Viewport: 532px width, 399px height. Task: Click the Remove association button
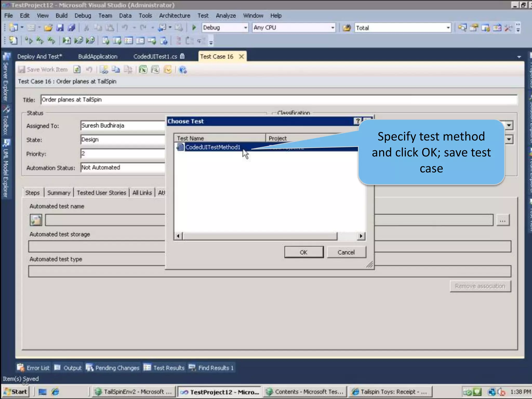point(480,286)
